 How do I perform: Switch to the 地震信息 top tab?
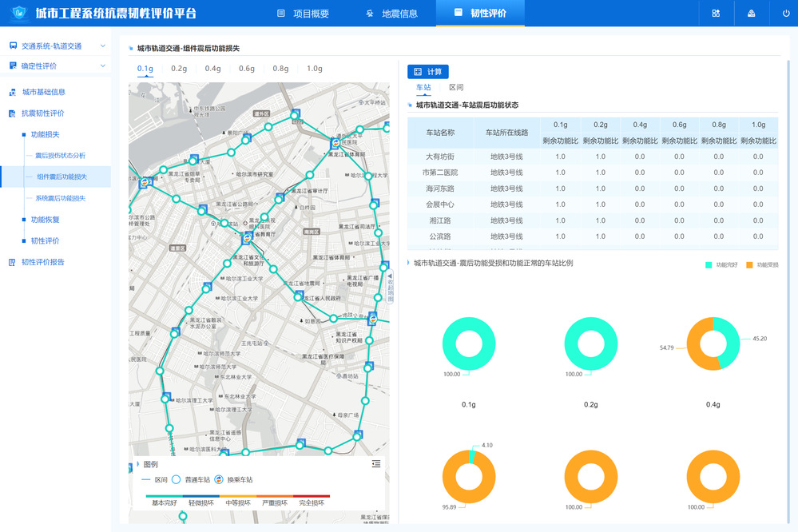coord(391,14)
